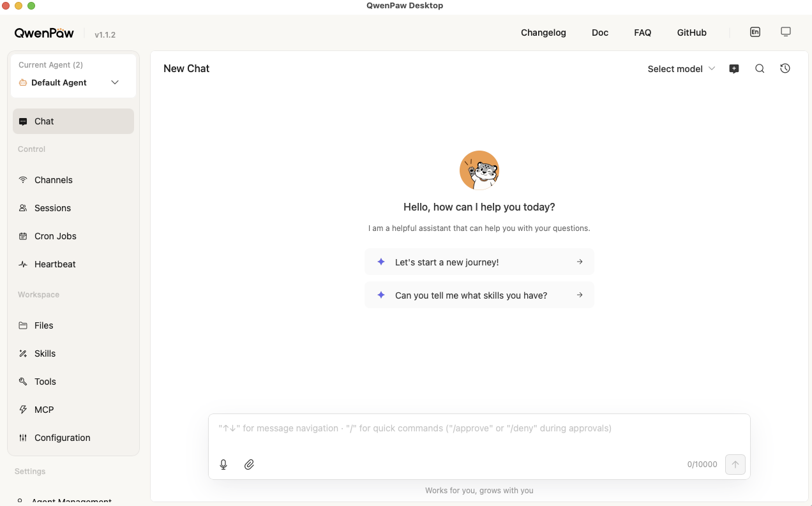Switch language using the En icon

(x=755, y=31)
